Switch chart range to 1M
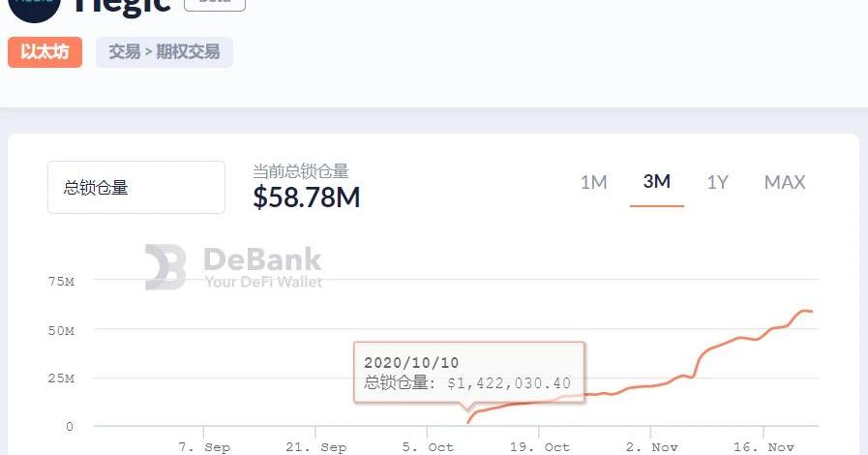The height and width of the screenshot is (455, 868). coord(593,182)
